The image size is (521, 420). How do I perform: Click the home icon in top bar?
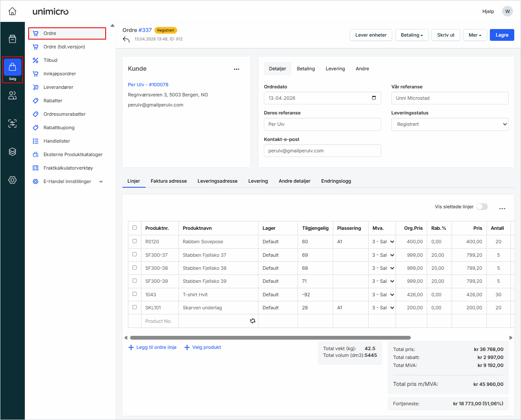(x=13, y=11)
